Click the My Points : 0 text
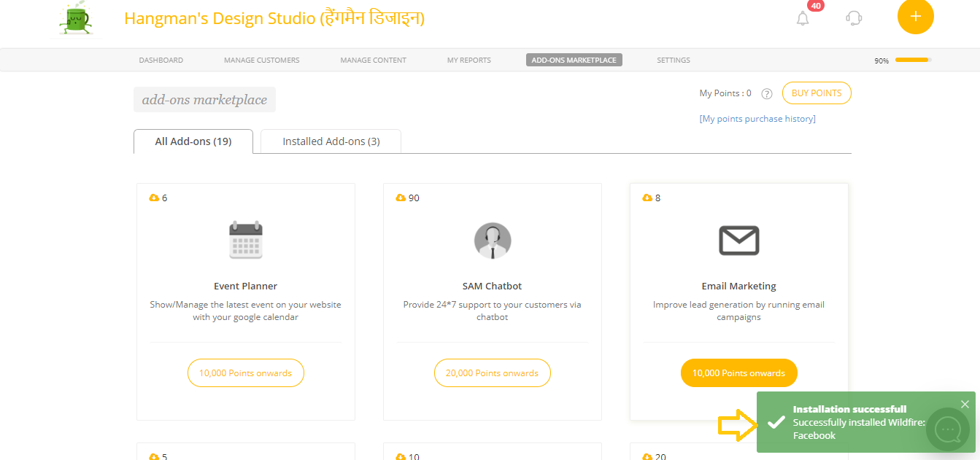 pyautogui.click(x=725, y=93)
